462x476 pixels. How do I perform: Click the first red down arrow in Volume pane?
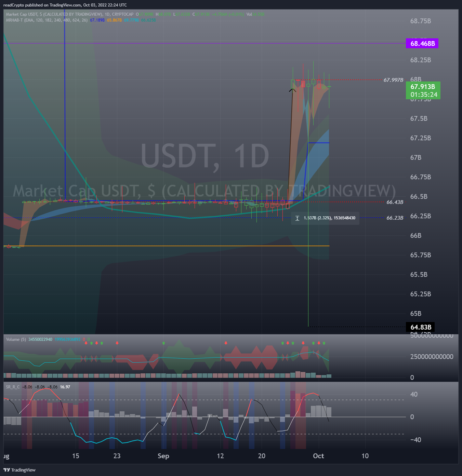coord(86,343)
